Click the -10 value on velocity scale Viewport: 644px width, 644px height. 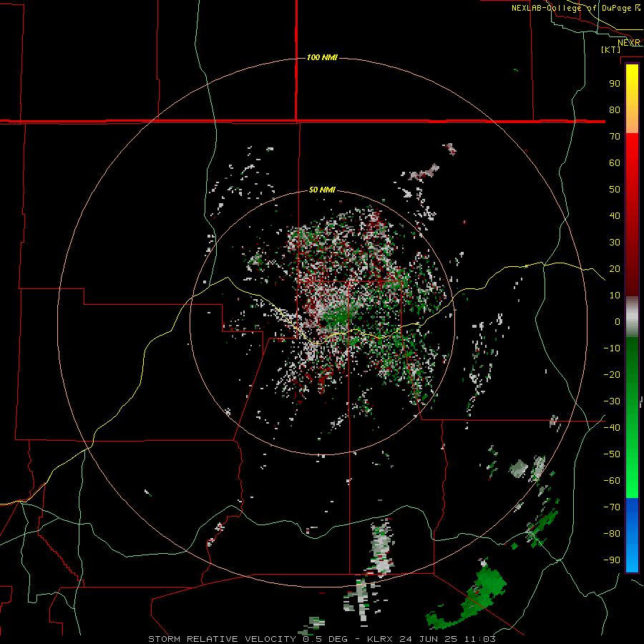point(612,348)
